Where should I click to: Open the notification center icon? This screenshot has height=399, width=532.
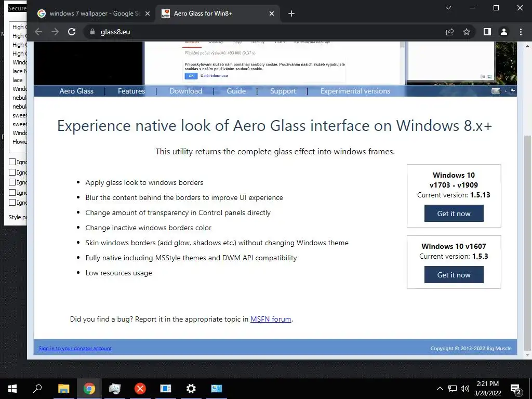coord(516,390)
